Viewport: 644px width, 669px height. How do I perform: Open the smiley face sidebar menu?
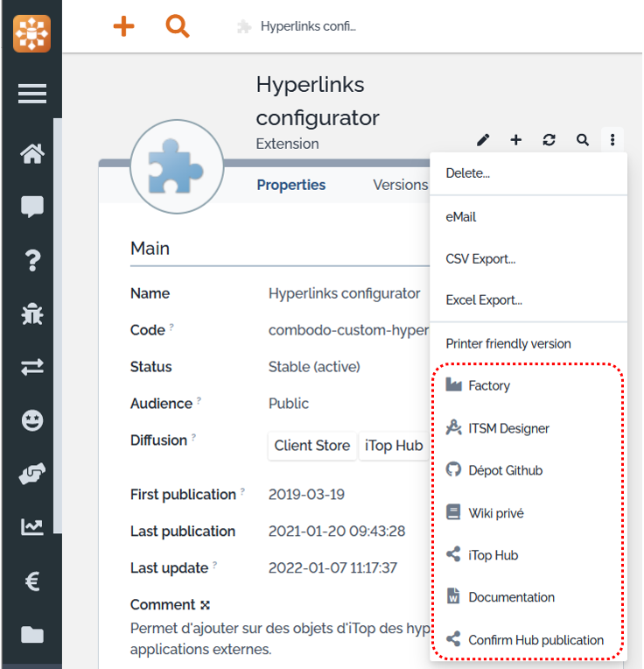[32, 420]
